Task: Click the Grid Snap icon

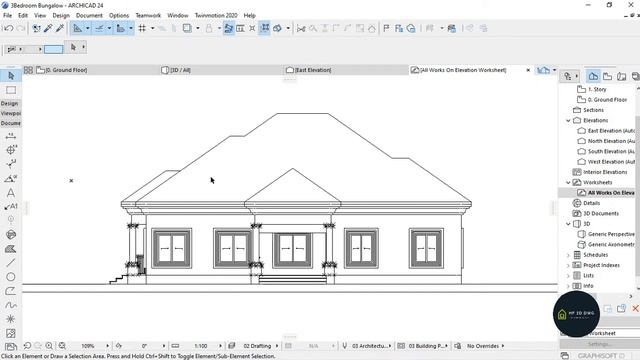Action: [142, 28]
